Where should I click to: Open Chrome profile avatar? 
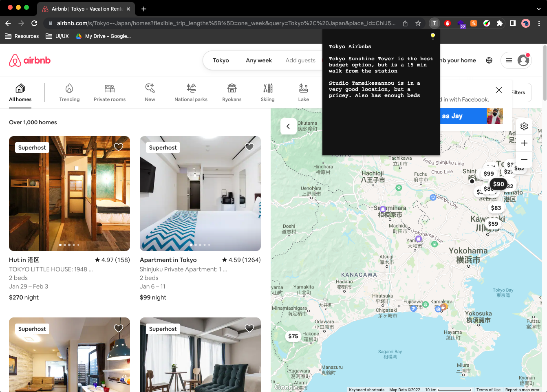pos(526,23)
